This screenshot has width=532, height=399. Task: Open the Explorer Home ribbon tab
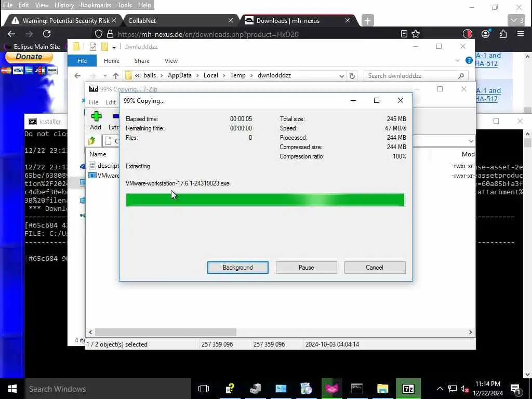click(112, 61)
